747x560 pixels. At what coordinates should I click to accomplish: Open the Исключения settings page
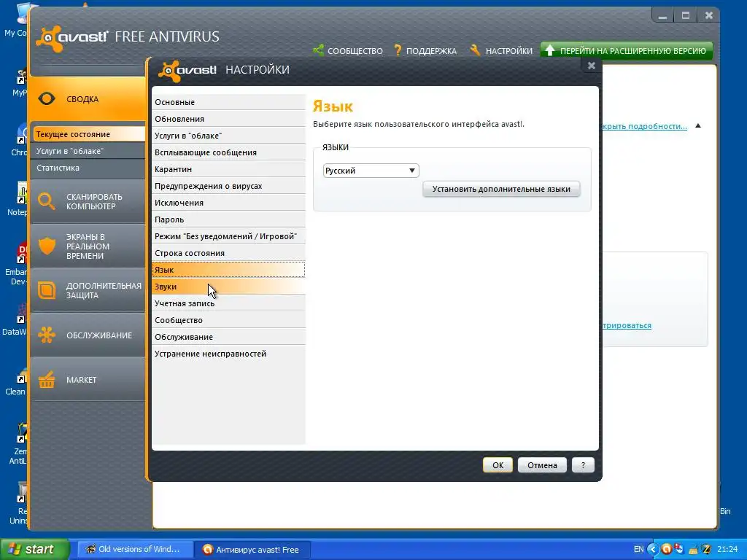click(228, 203)
